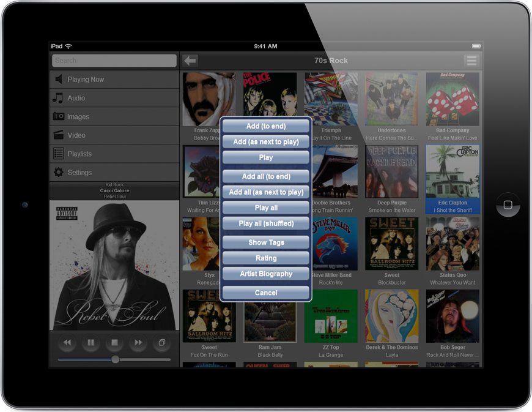Choose Add (to end)
The width and height of the screenshot is (532, 412).
(x=266, y=126)
